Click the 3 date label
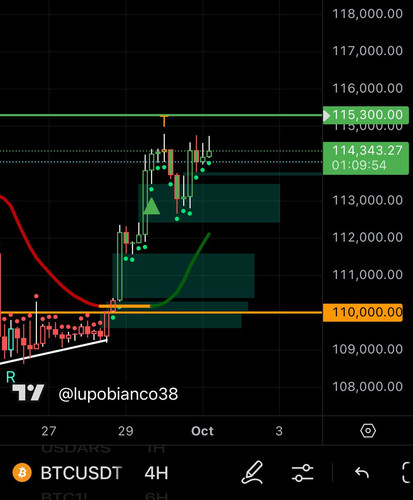413x500 pixels. pos(279,431)
